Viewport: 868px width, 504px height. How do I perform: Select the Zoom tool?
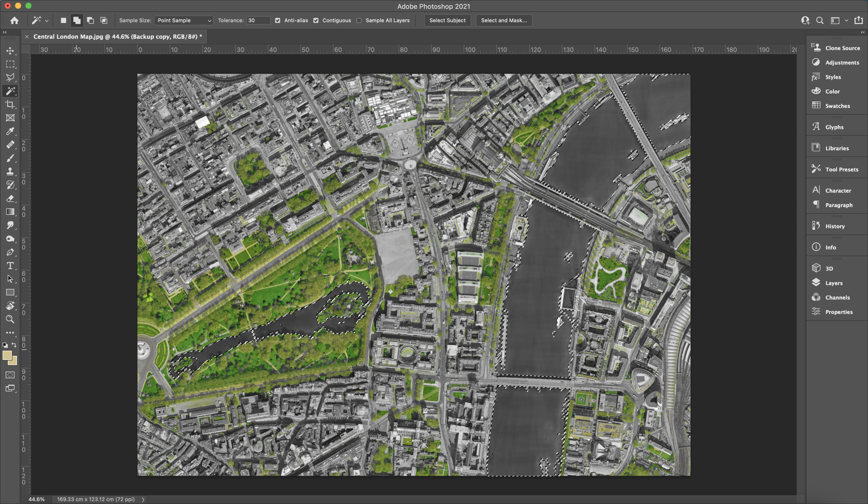10,319
